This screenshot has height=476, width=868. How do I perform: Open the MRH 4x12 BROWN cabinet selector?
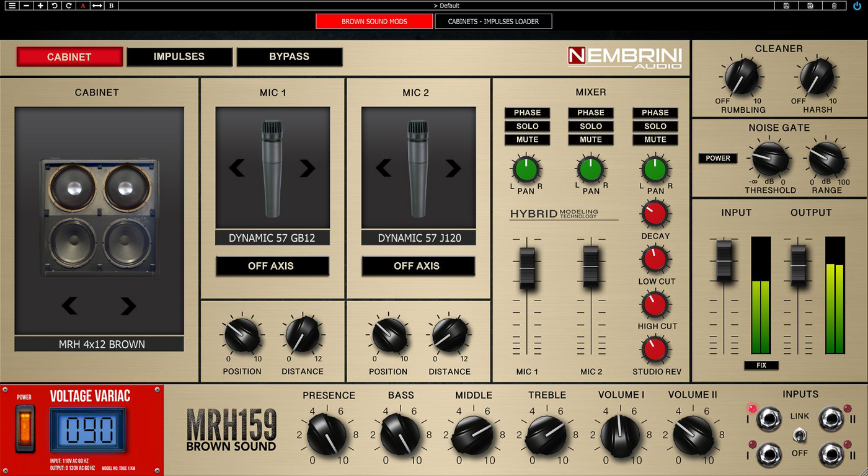coord(99,345)
